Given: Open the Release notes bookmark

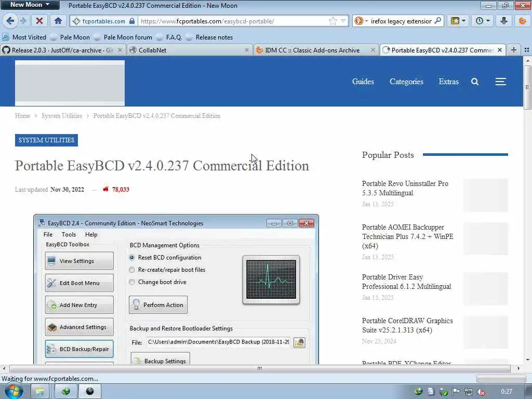Looking at the screenshot, I should 209,37.
